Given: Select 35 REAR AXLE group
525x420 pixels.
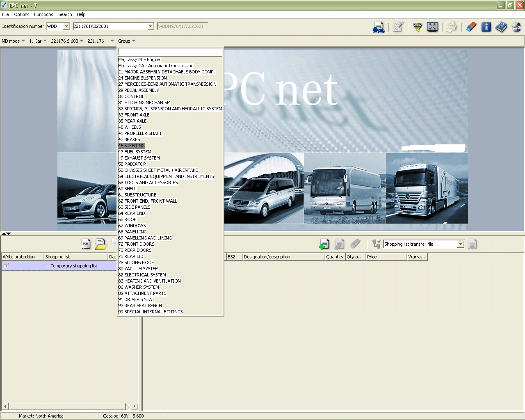Looking at the screenshot, I should (x=132, y=121).
